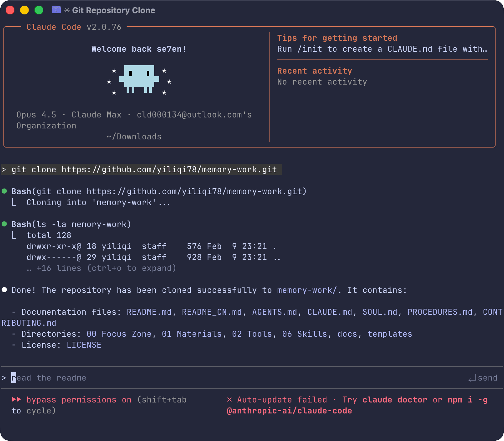Image resolution: width=504 pixels, height=441 pixels.
Task: Click the 'Git Repository Clone' window title
Action: pyautogui.click(x=114, y=10)
